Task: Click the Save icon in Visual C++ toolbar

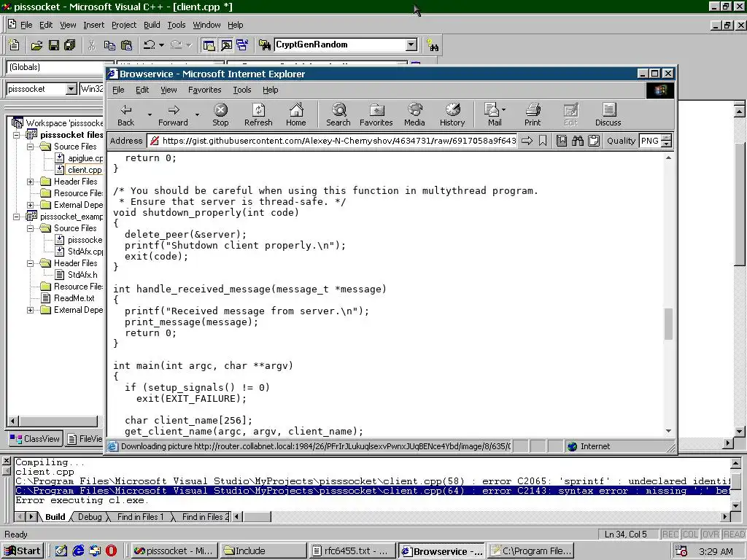Action: [54, 45]
